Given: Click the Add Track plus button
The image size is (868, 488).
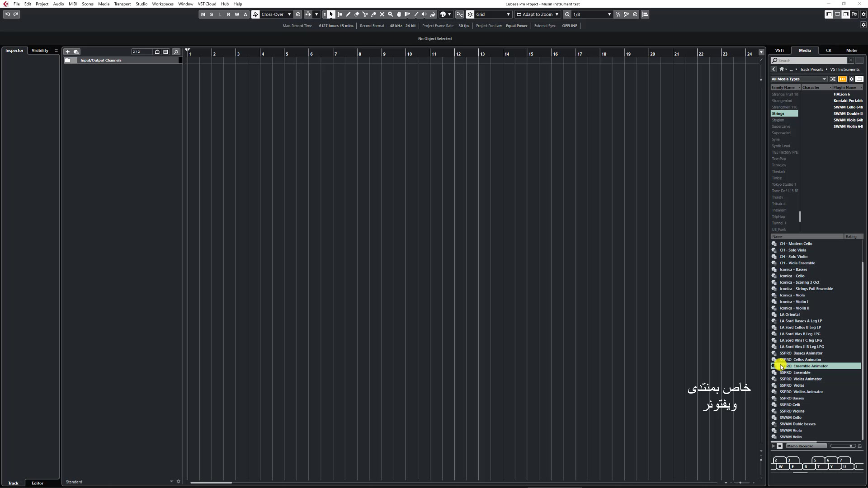Looking at the screenshot, I should click(67, 52).
